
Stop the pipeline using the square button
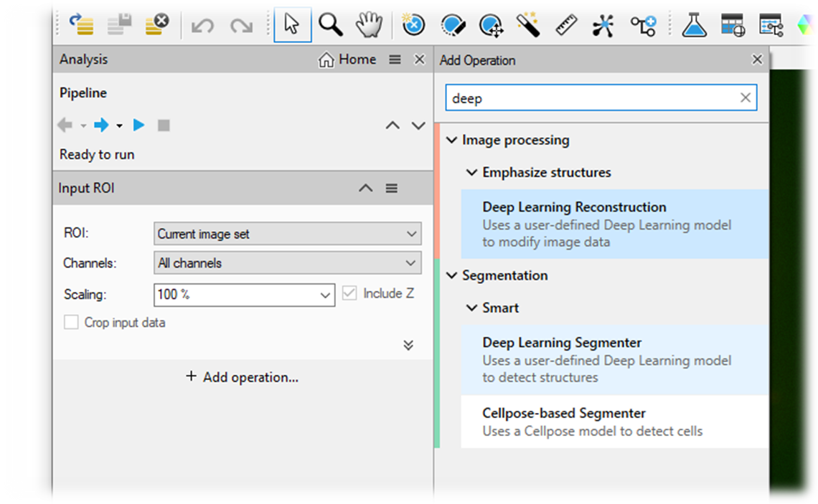tap(164, 125)
